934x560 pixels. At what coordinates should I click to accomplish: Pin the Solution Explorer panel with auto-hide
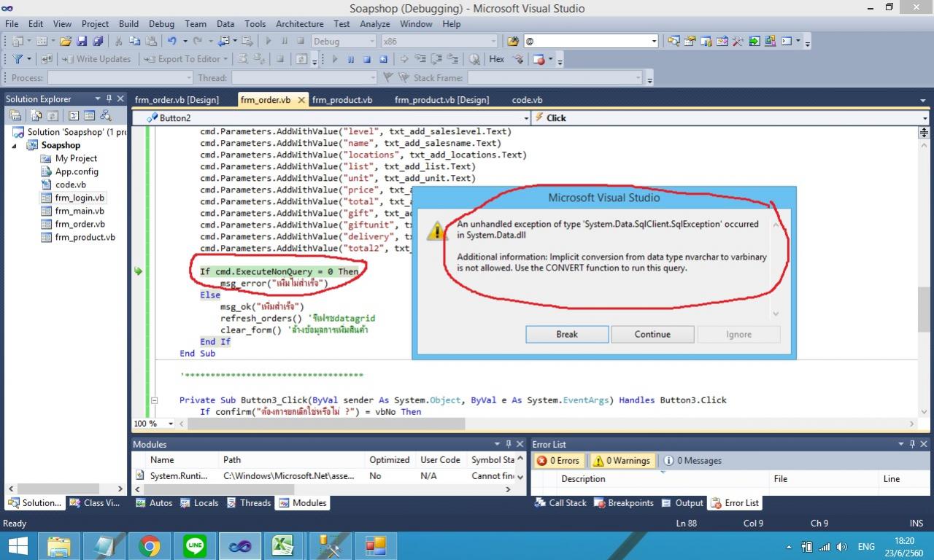(109, 99)
